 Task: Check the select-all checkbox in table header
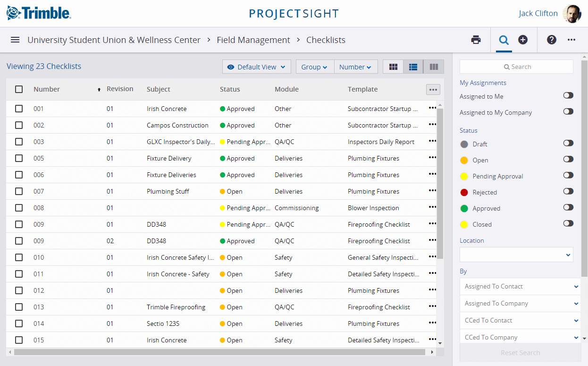pos(19,89)
